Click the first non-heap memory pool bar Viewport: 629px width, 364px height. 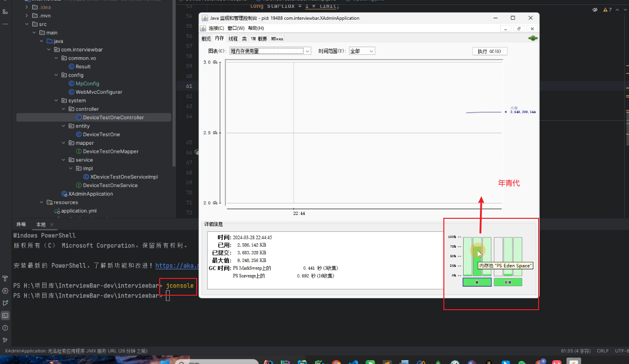498,256
